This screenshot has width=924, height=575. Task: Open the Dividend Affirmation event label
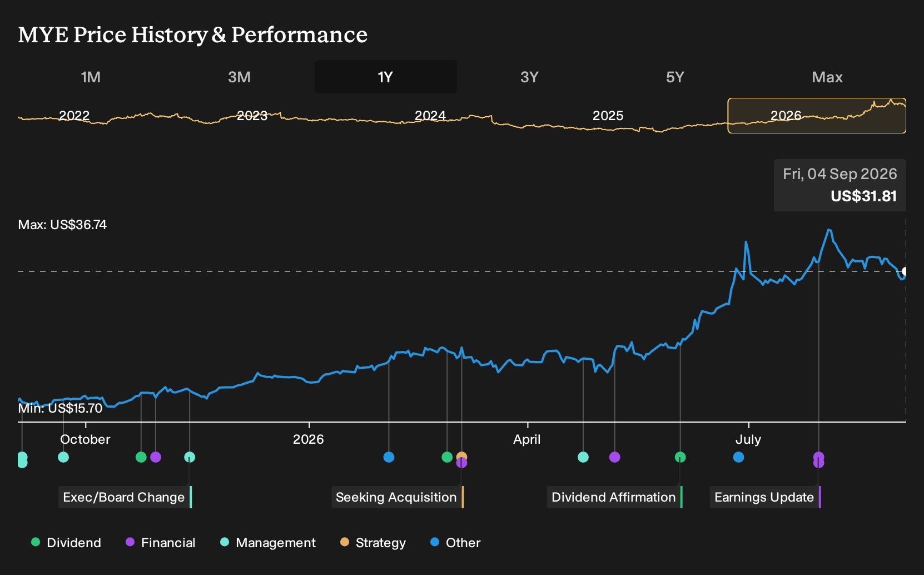click(615, 497)
